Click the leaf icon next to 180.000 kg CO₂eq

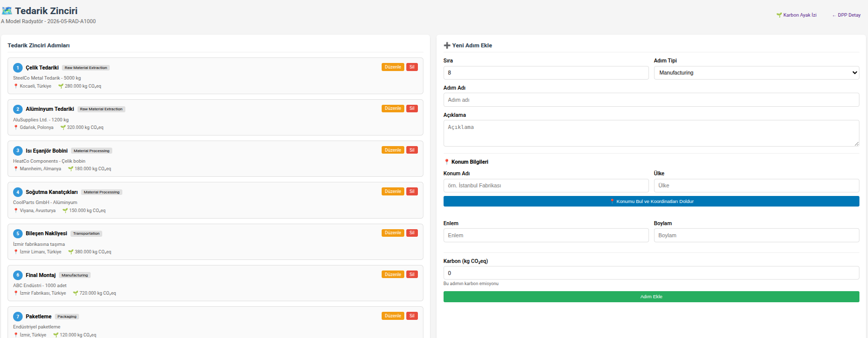click(70, 169)
